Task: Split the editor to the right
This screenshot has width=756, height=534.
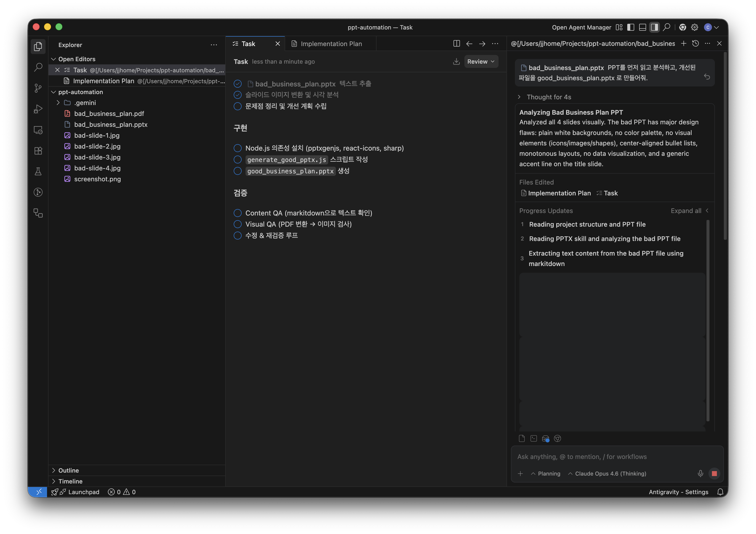Action: (x=456, y=44)
